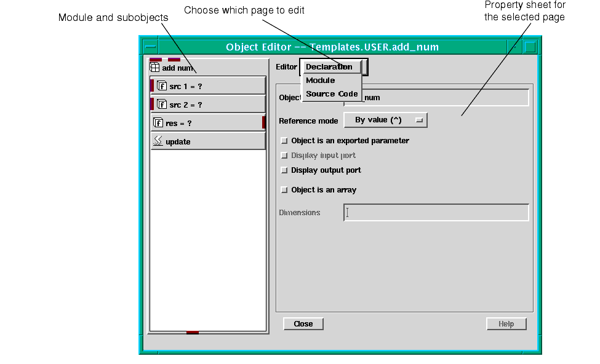Click the Help button

[506, 324]
